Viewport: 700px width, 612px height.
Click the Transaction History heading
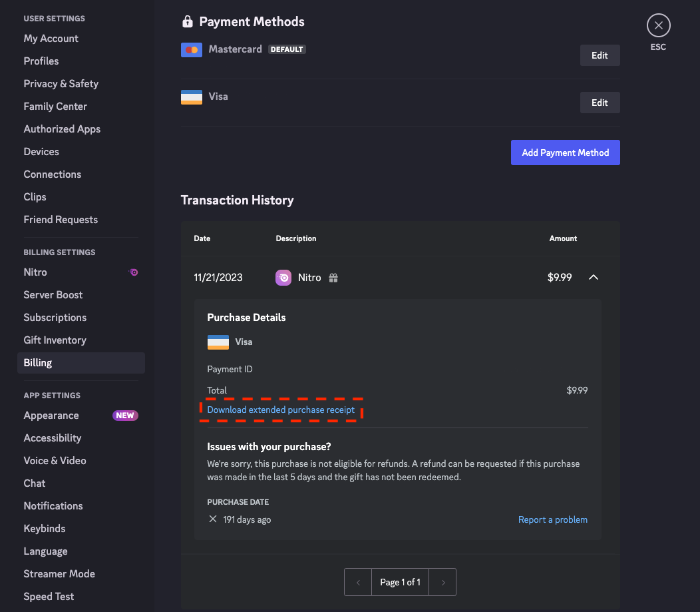(x=237, y=200)
